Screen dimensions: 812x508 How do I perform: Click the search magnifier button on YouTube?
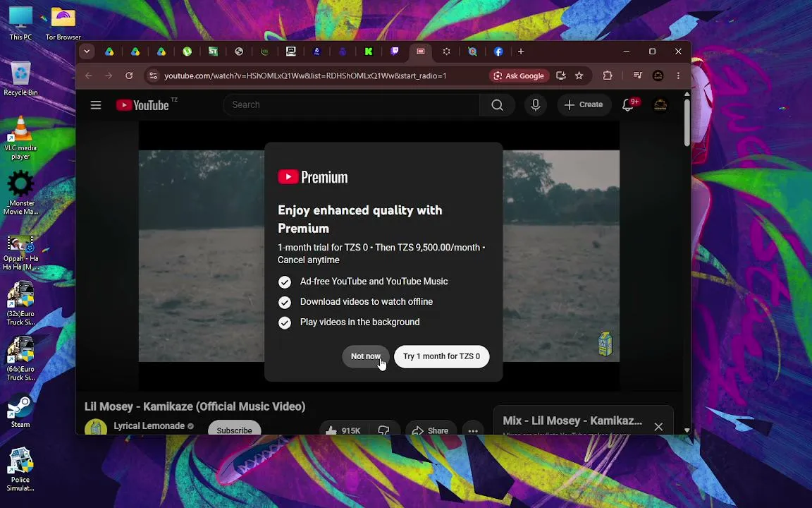pos(497,105)
